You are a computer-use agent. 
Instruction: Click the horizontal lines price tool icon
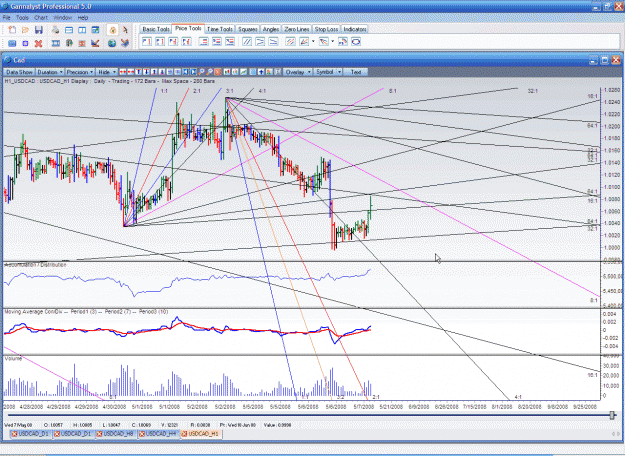[x=204, y=41]
